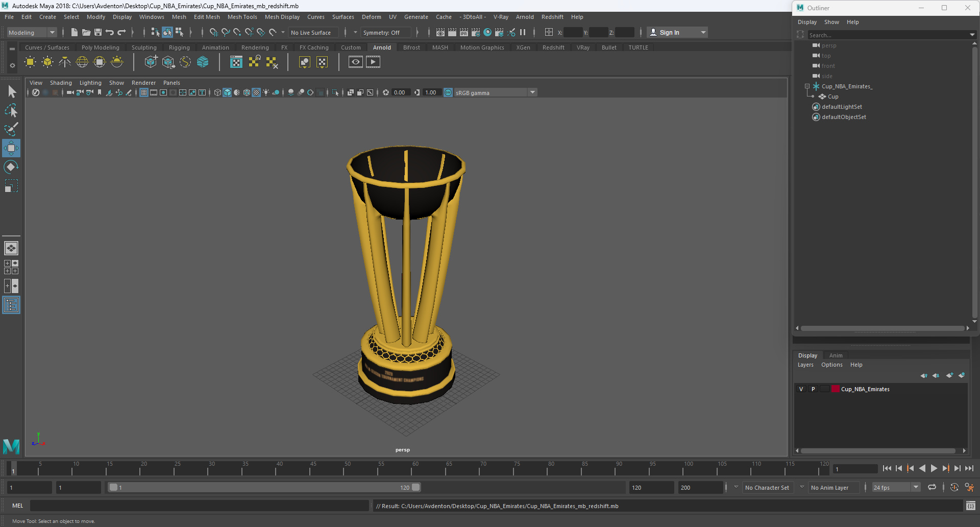Toggle wireframe on shaded in the viewport
The width and height of the screenshot is (980, 527).
[x=247, y=92]
